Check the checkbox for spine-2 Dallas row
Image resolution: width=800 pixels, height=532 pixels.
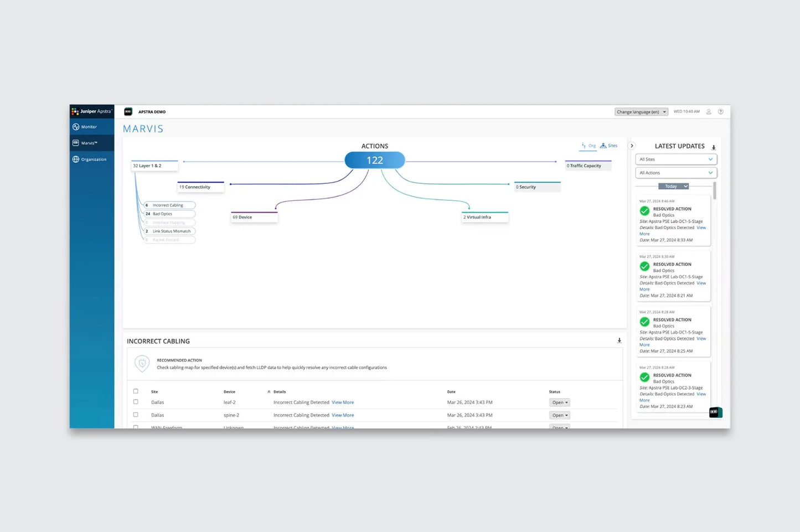136,415
